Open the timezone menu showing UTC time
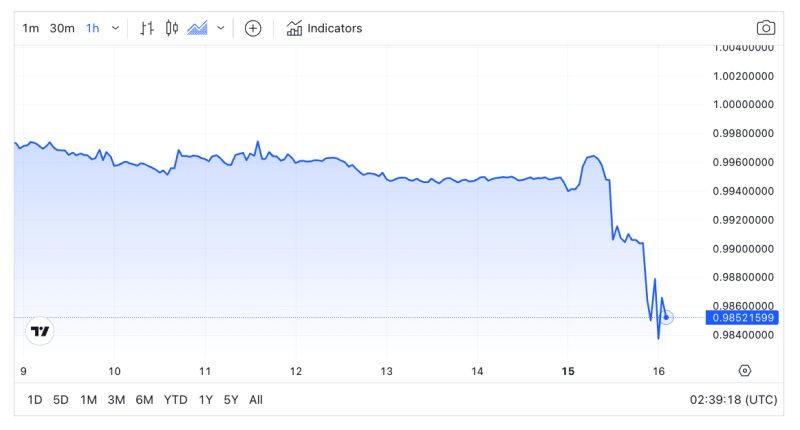 point(733,400)
